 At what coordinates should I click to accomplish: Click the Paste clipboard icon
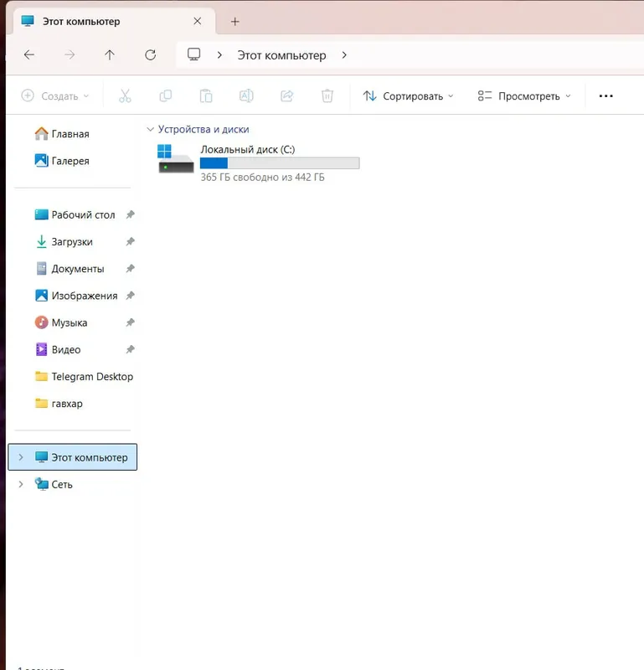coord(206,95)
